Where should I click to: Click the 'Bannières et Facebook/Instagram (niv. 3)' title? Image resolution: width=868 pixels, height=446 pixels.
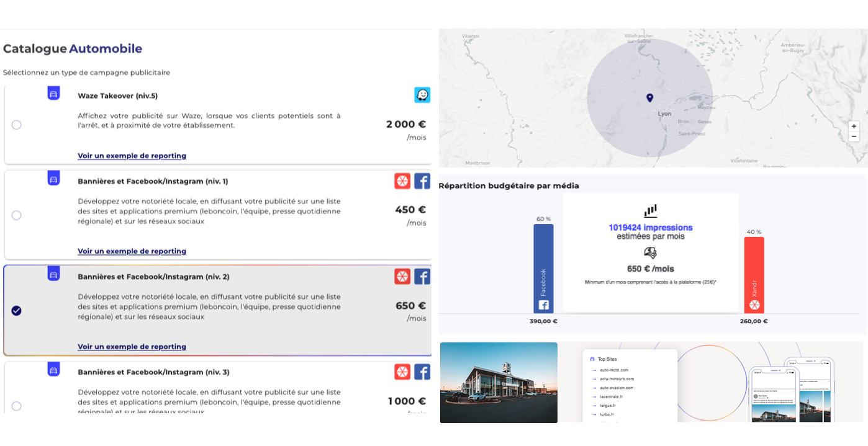(153, 373)
